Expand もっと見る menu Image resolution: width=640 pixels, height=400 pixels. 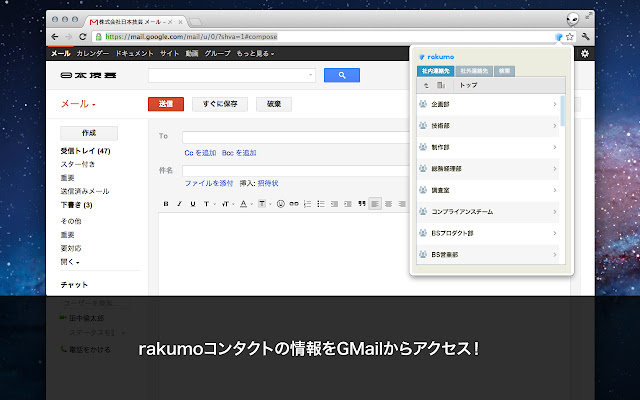coord(255,53)
